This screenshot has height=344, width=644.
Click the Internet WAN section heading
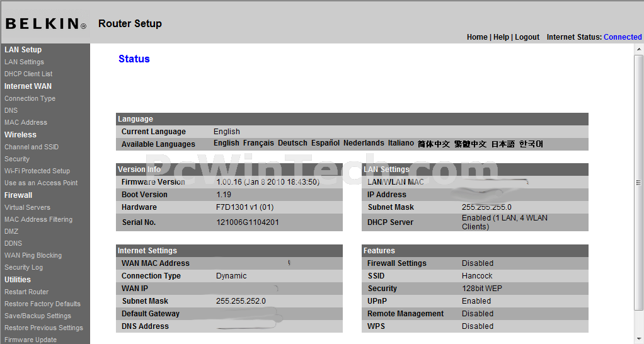point(28,86)
